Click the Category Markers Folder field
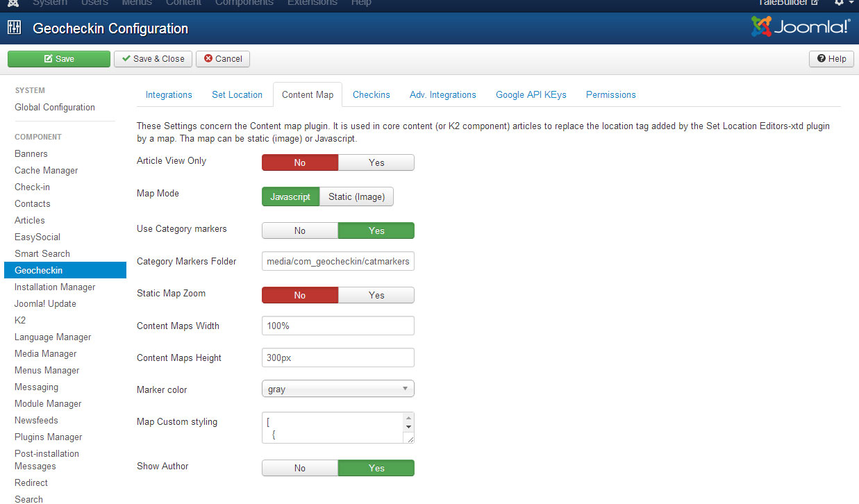This screenshot has width=859, height=504. click(338, 262)
